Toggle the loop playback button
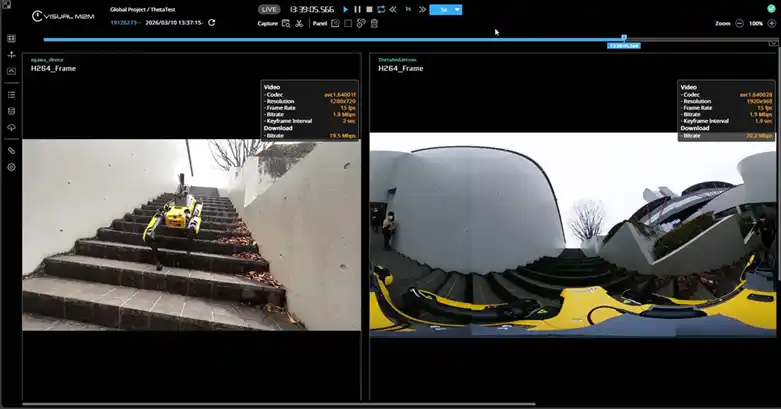The width and height of the screenshot is (781, 409). tap(381, 9)
